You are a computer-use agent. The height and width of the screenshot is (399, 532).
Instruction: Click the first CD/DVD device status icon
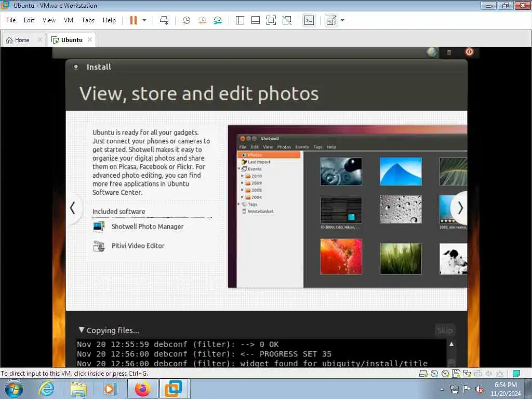434,374
